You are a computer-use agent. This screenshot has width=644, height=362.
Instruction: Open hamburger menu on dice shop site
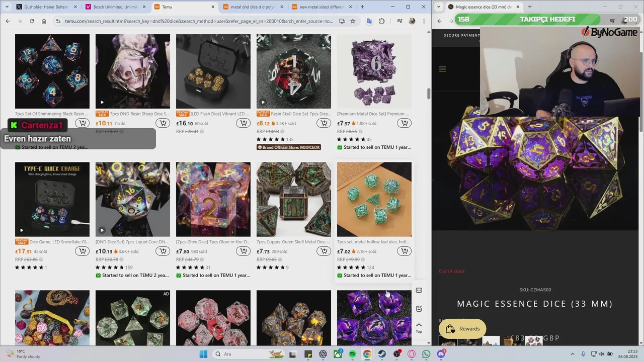(x=442, y=69)
